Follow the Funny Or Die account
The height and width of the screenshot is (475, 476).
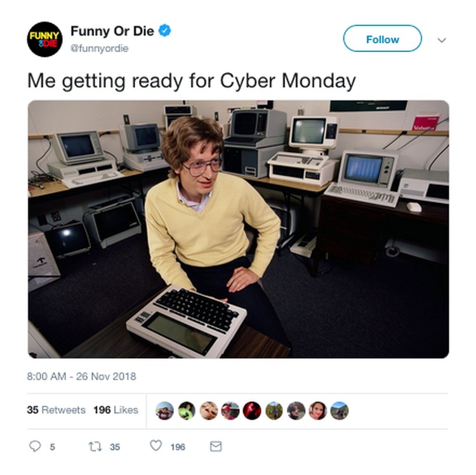coord(382,39)
